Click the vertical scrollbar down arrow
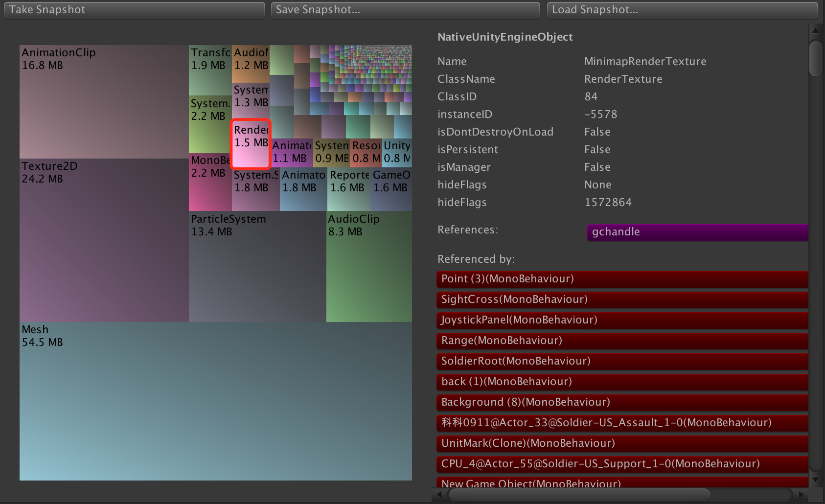Image resolution: width=825 pixels, height=504 pixels. (x=815, y=480)
